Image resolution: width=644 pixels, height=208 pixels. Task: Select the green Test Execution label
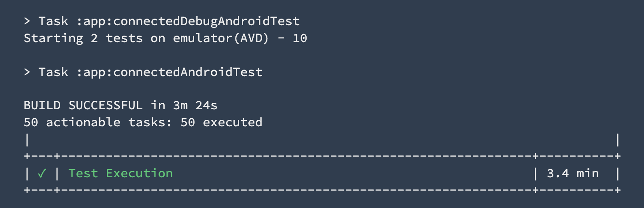click(121, 174)
